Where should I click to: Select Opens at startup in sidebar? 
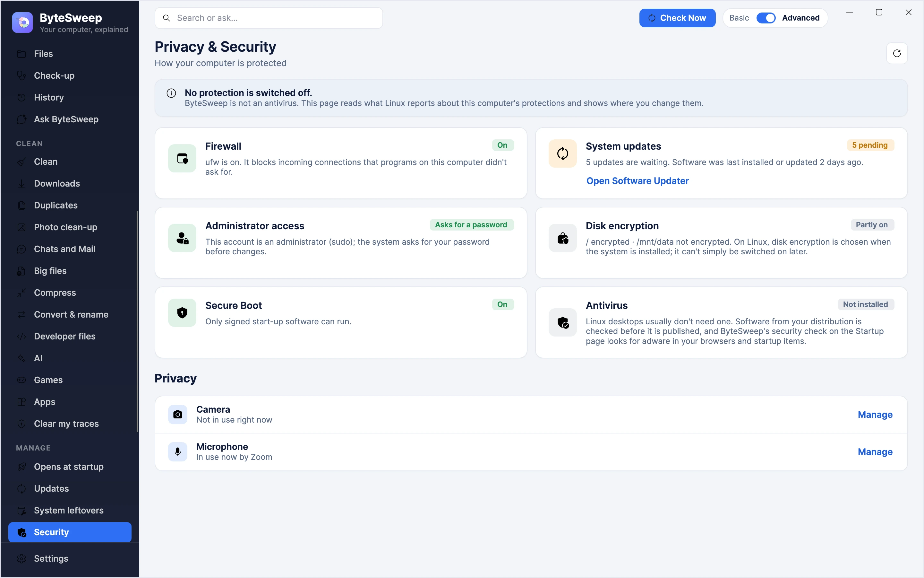click(70, 467)
